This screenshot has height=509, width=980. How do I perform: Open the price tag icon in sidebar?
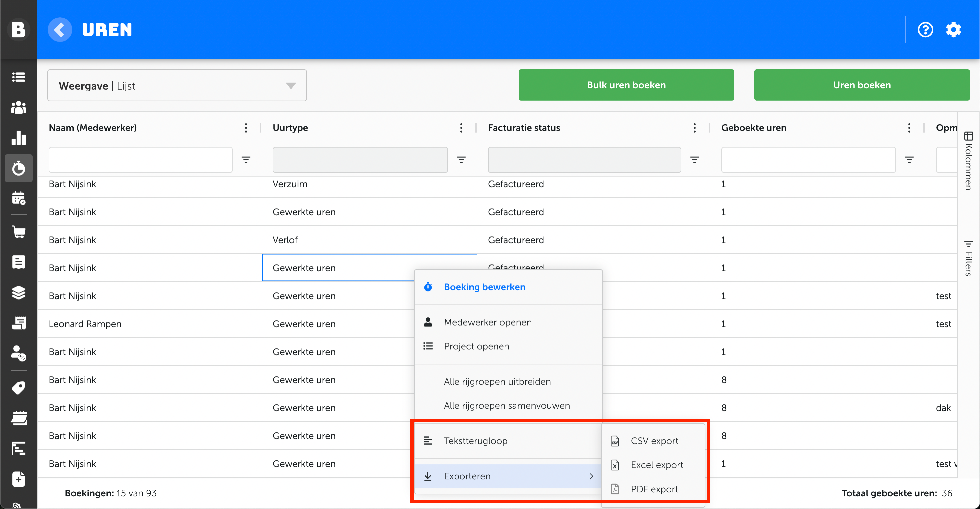(x=18, y=388)
